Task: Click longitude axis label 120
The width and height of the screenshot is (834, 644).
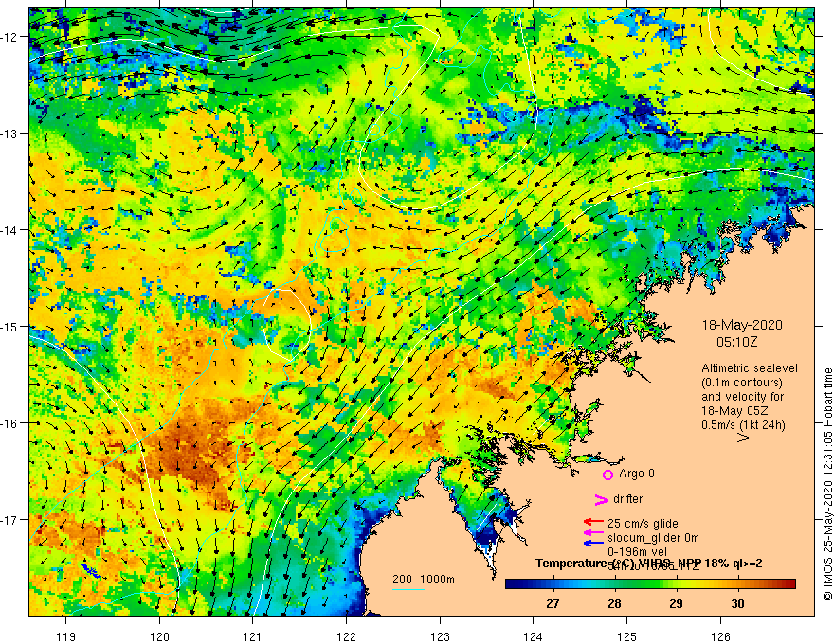Action: tap(159, 636)
